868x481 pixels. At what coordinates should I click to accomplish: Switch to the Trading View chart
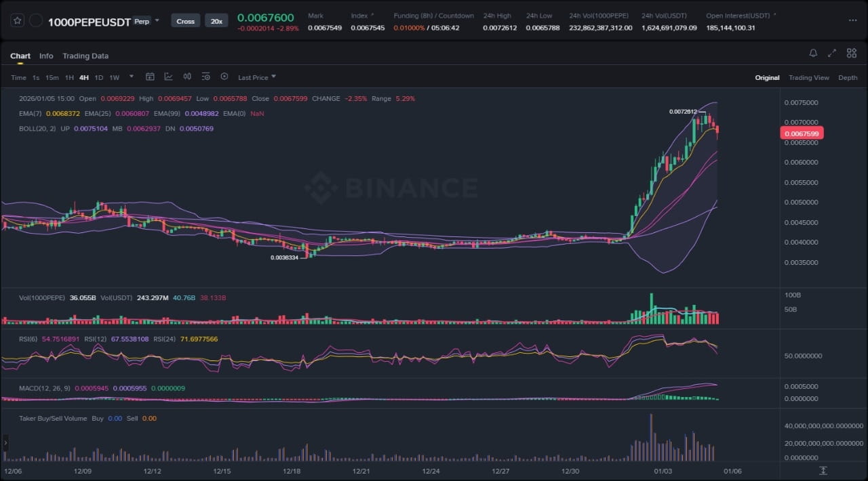coord(808,77)
